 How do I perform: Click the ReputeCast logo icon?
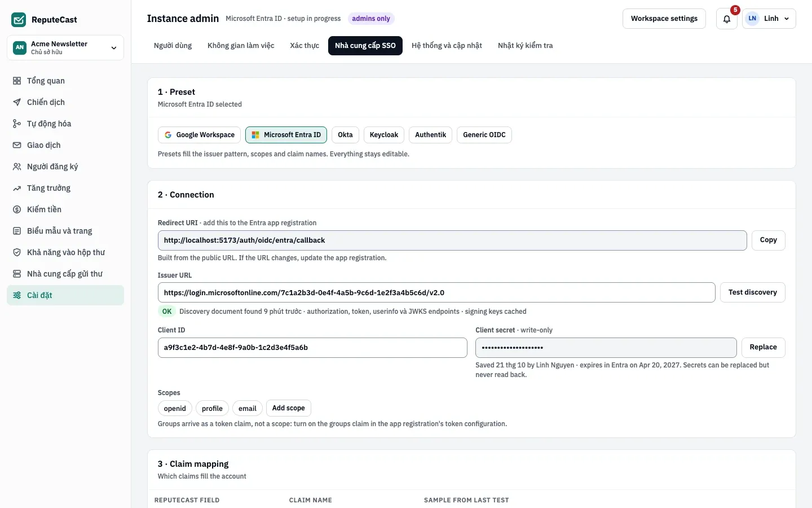19,20
